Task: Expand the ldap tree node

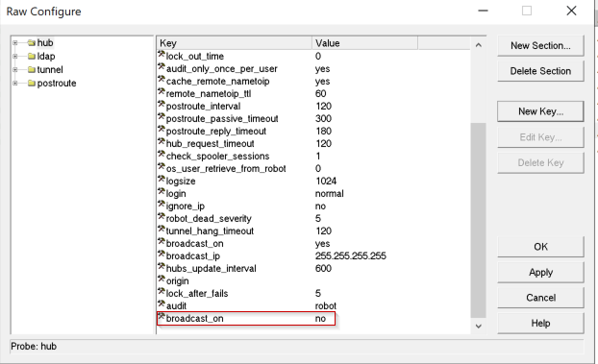Action: [14, 57]
